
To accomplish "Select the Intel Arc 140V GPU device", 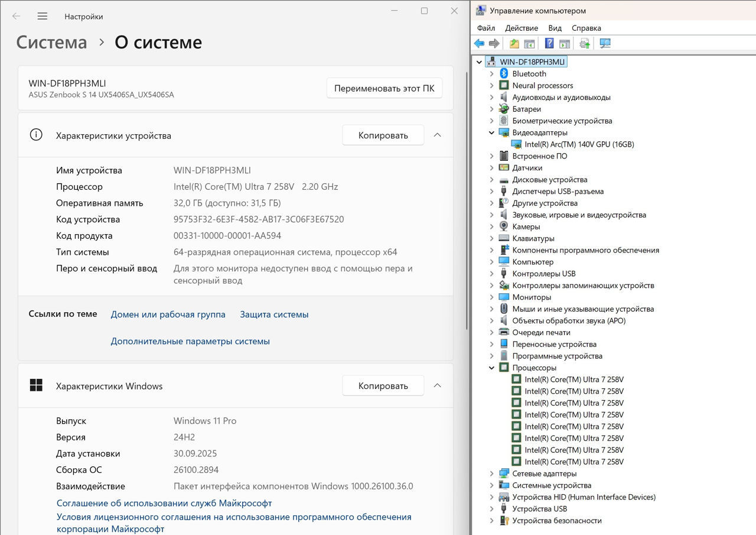I will click(x=579, y=144).
